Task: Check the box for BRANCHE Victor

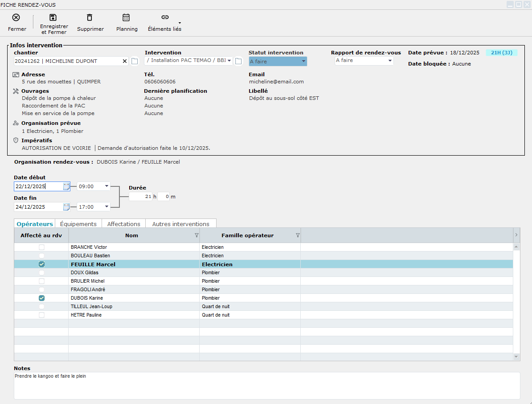Action: (41, 247)
